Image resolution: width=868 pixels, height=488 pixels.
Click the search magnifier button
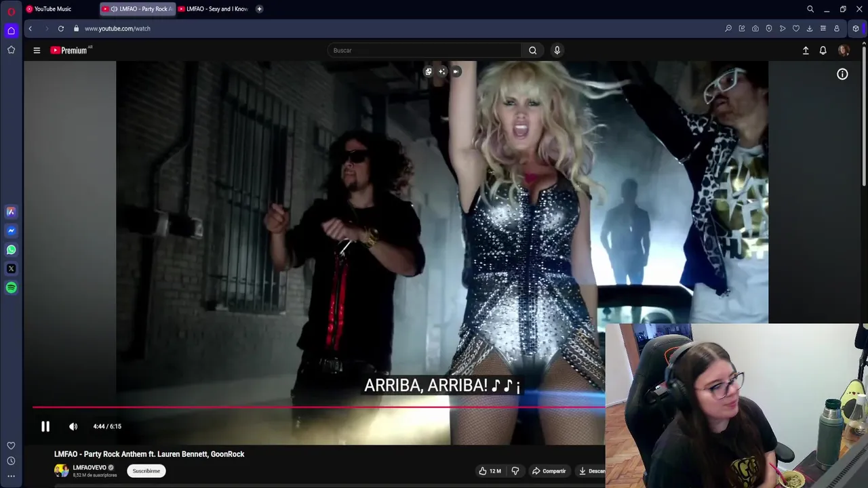coord(533,50)
